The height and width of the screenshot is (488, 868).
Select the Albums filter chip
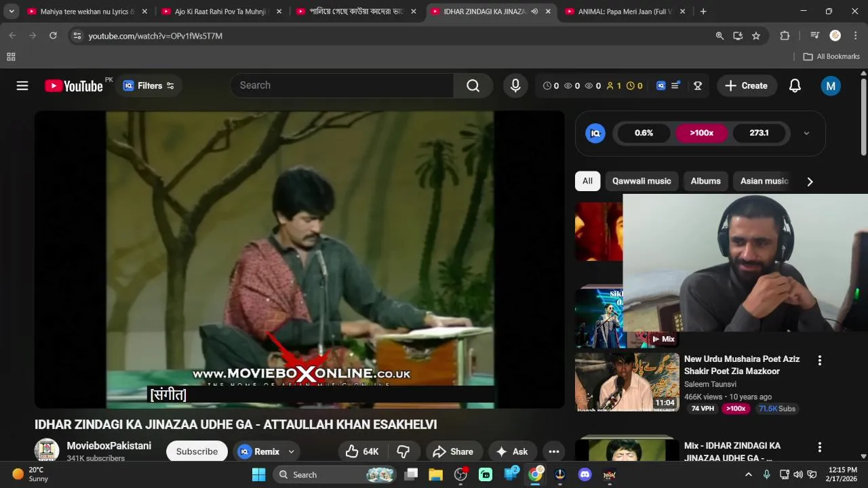point(705,181)
